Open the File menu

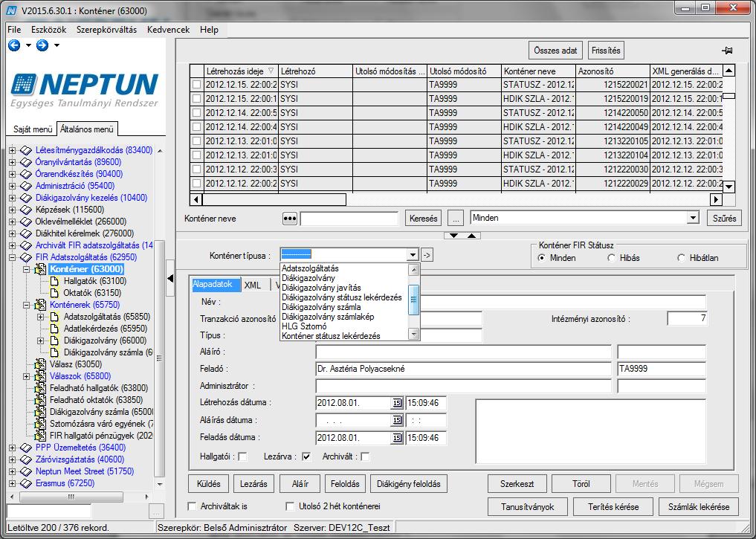14,30
